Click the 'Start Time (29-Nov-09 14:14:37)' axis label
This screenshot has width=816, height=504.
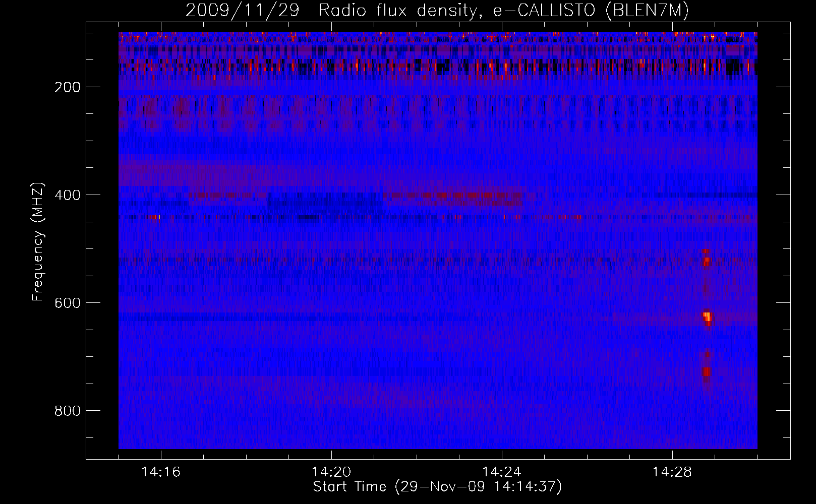coord(437,487)
